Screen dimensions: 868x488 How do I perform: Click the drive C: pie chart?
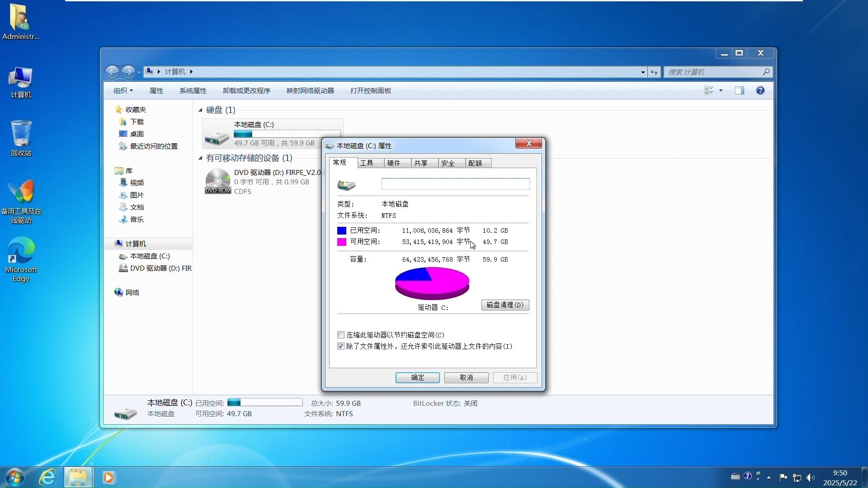pyautogui.click(x=432, y=283)
